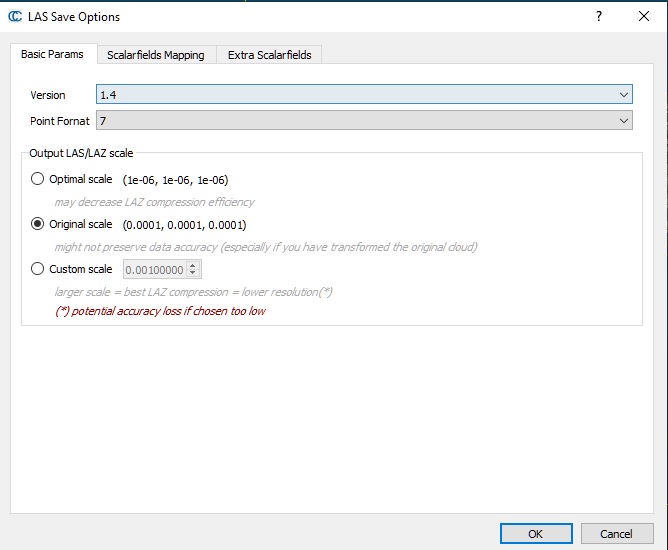
Task: Click the CloudCompare logo in title bar
Action: (x=15, y=17)
